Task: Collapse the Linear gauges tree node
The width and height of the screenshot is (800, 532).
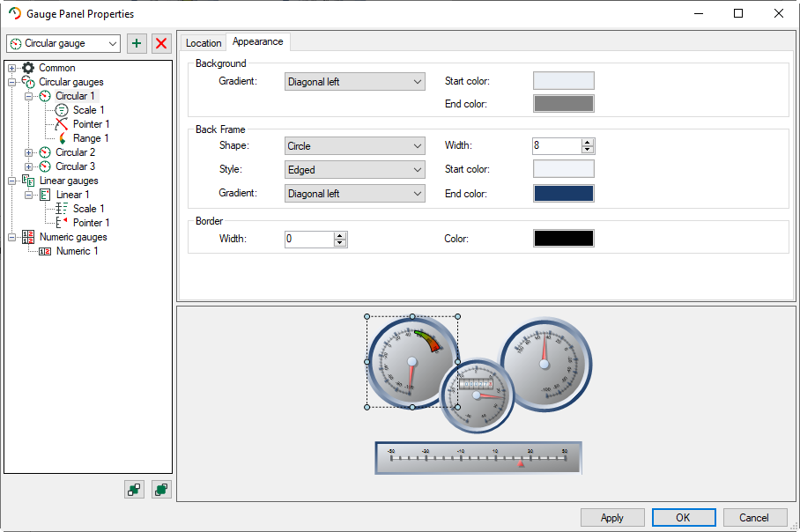Action: point(11,181)
